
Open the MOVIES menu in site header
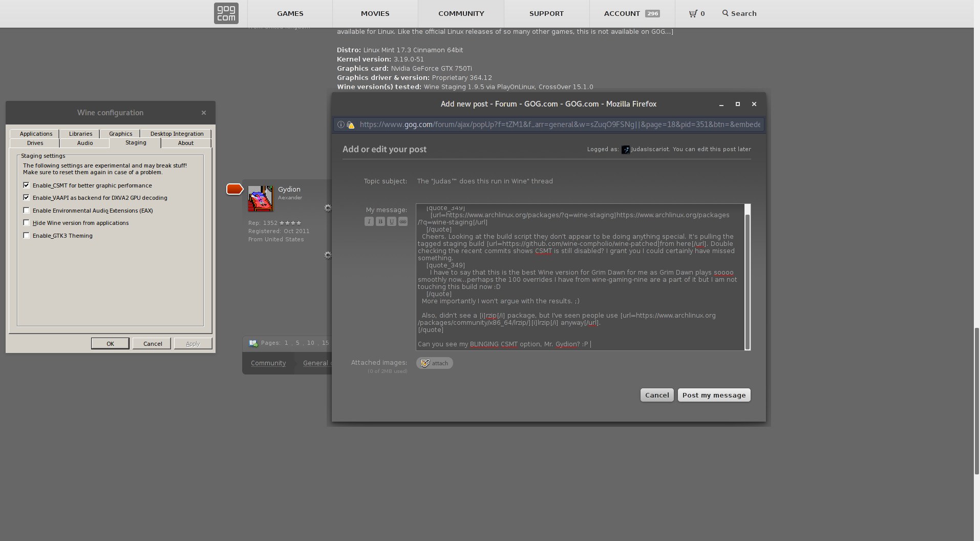[x=375, y=13]
